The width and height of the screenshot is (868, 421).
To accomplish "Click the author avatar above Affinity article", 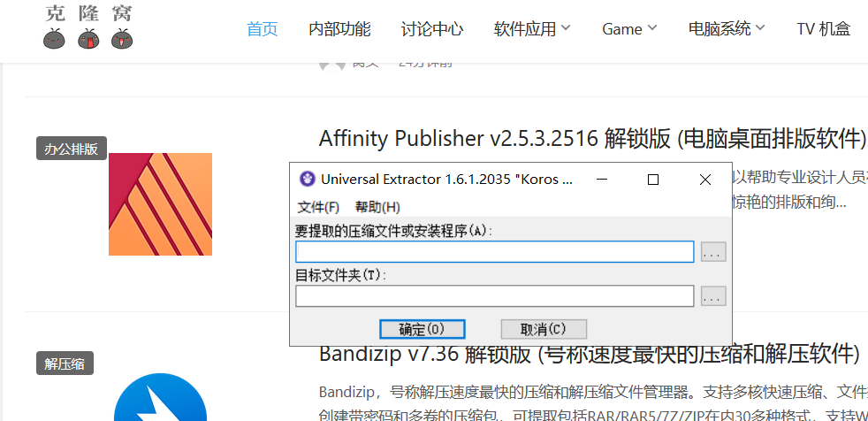I will click(332, 66).
